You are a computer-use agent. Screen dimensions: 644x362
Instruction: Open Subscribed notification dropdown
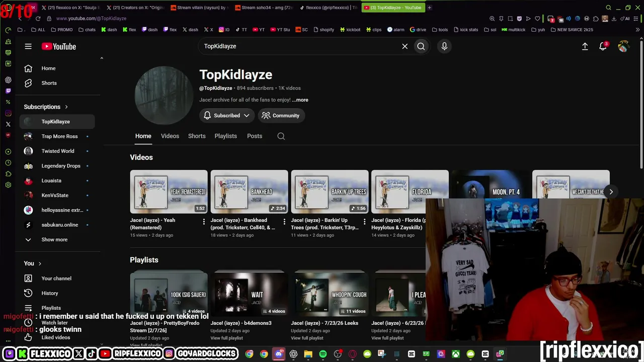pos(226,116)
